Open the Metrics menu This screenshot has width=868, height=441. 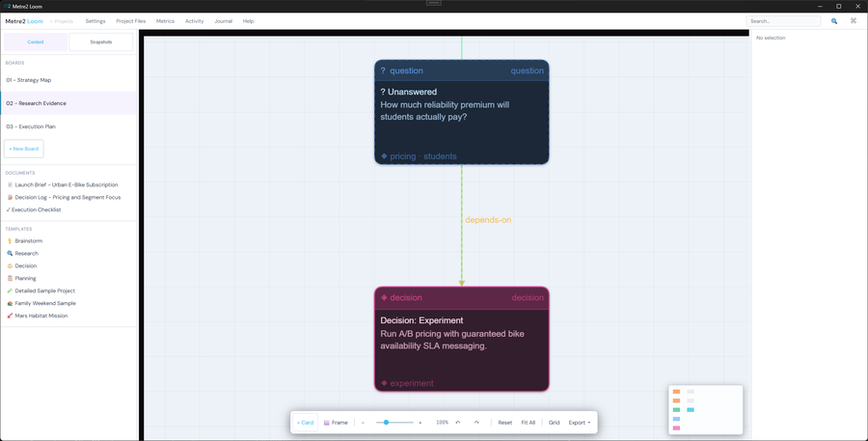point(165,21)
